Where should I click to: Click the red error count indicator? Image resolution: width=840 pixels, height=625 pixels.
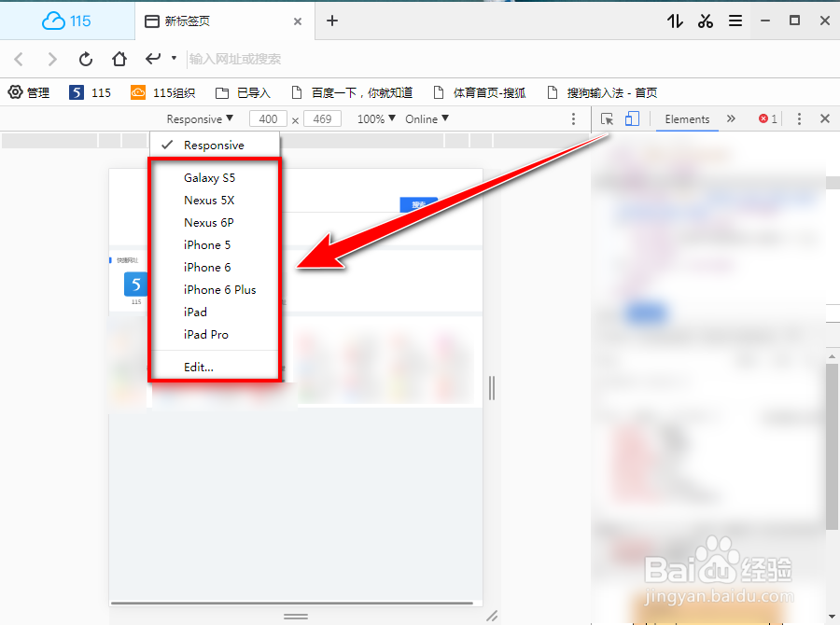pyautogui.click(x=768, y=118)
